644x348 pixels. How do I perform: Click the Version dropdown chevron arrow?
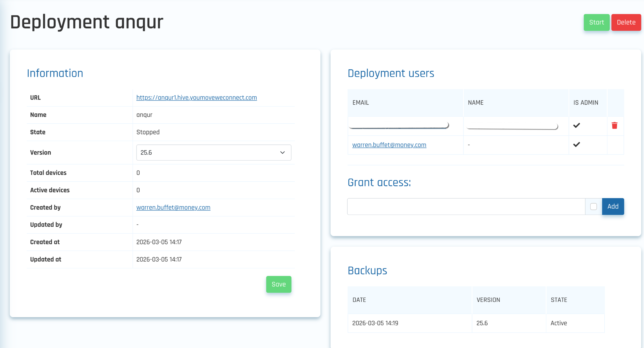(x=282, y=152)
